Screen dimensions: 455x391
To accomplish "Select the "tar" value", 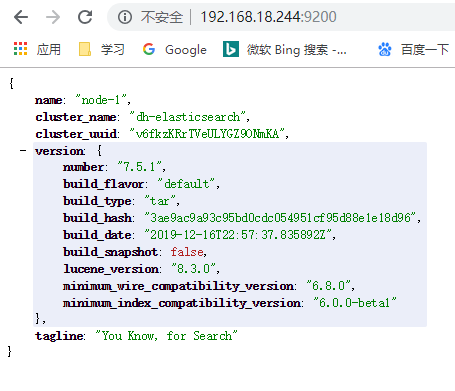I will click(160, 201).
